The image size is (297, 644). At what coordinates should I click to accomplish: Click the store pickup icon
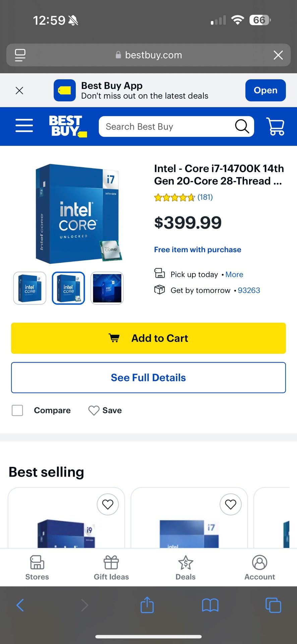160,274
